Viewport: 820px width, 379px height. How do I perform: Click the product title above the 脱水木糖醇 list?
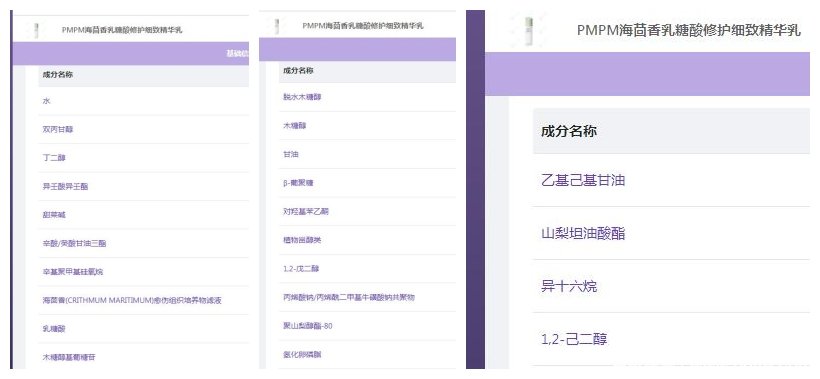363,26
